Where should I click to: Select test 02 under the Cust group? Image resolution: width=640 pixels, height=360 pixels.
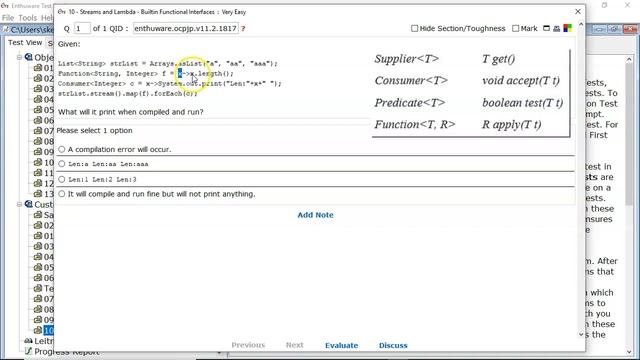(x=44, y=225)
